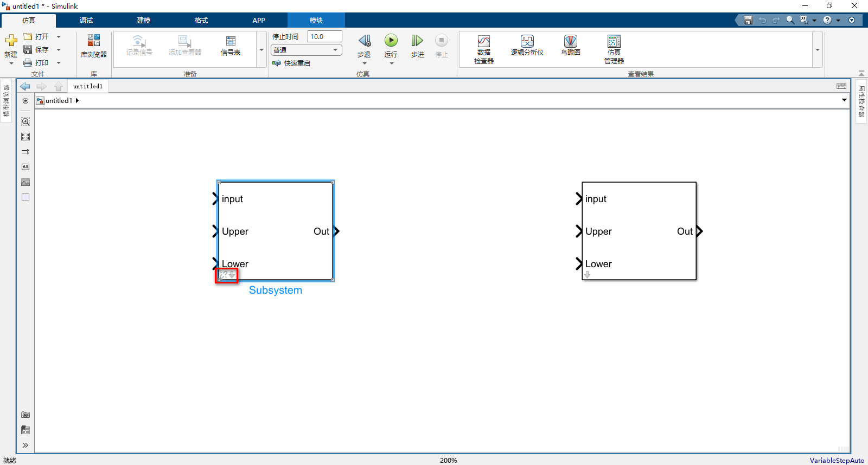Viewport: 868px width, 465px height.
Task: Open the Property Inspector (属性检查器) panel
Action: click(x=861, y=101)
